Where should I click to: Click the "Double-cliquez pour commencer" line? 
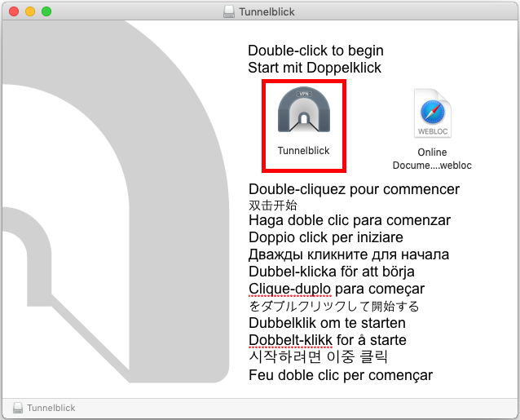(x=354, y=189)
